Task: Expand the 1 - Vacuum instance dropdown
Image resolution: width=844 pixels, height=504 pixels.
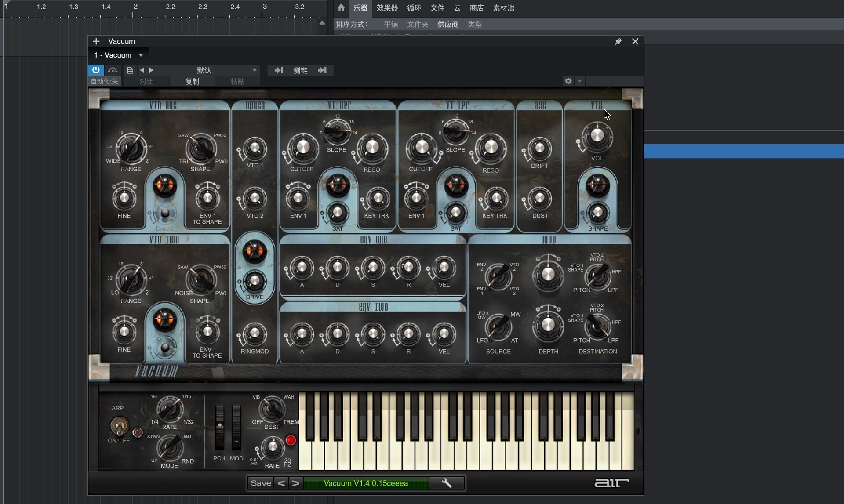Action: [x=141, y=55]
